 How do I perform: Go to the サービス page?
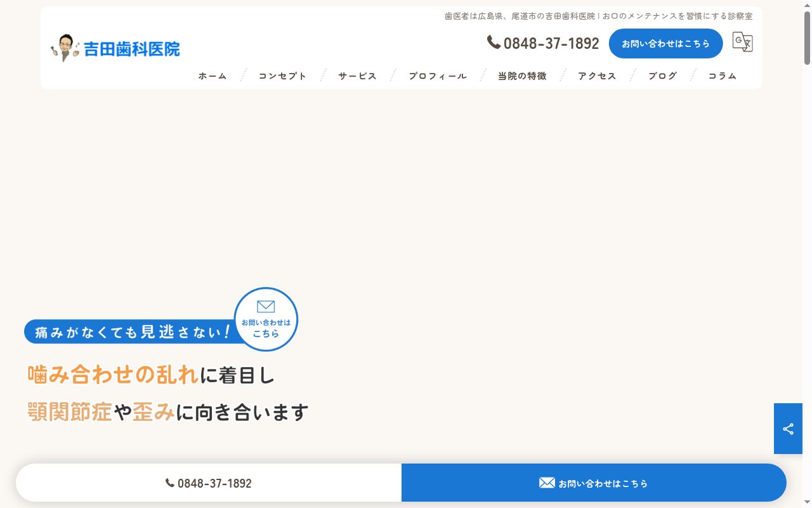coord(357,76)
